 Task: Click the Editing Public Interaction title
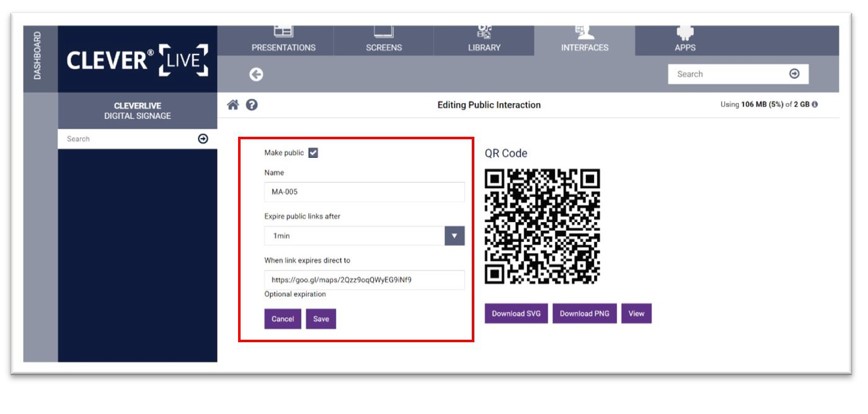click(x=489, y=105)
